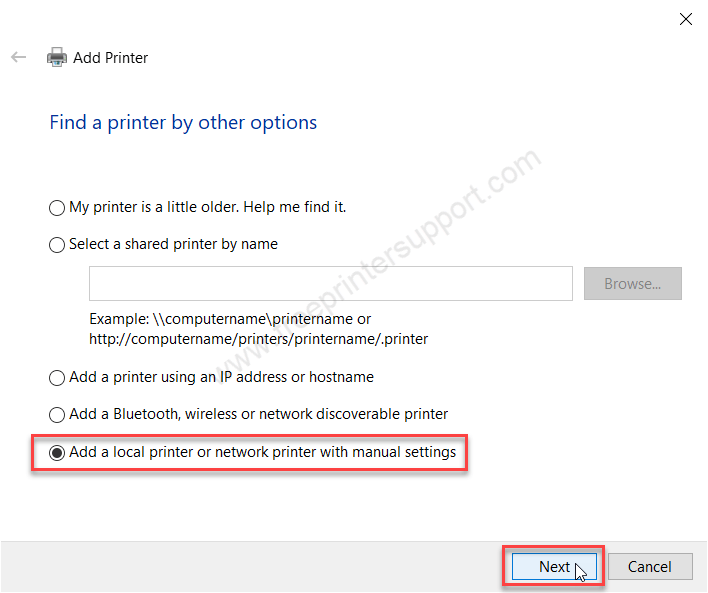Choose 'Add a Bluetooth, wireless or network' radio
Image resolution: width=708 pixels, height=593 pixels.
tap(56, 415)
